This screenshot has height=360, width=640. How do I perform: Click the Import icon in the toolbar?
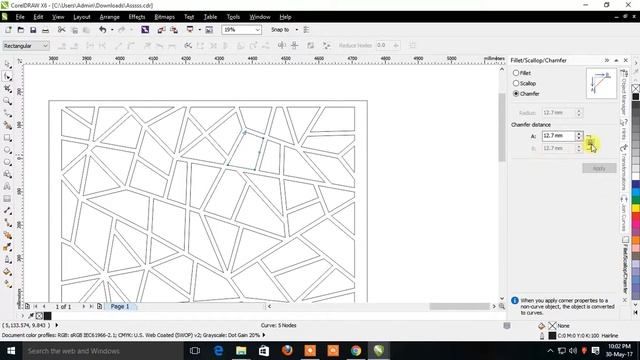coord(161,30)
